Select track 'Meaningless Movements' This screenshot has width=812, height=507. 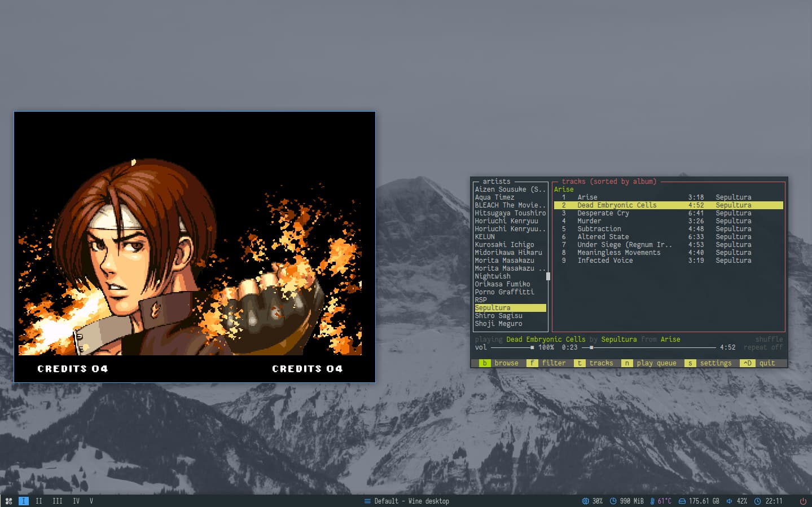[x=669, y=253]
